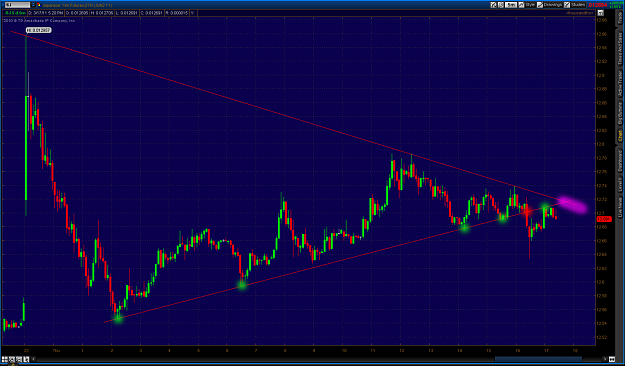Open the Style menu
The height and width of the screenshot is (366, 625).
530,5
